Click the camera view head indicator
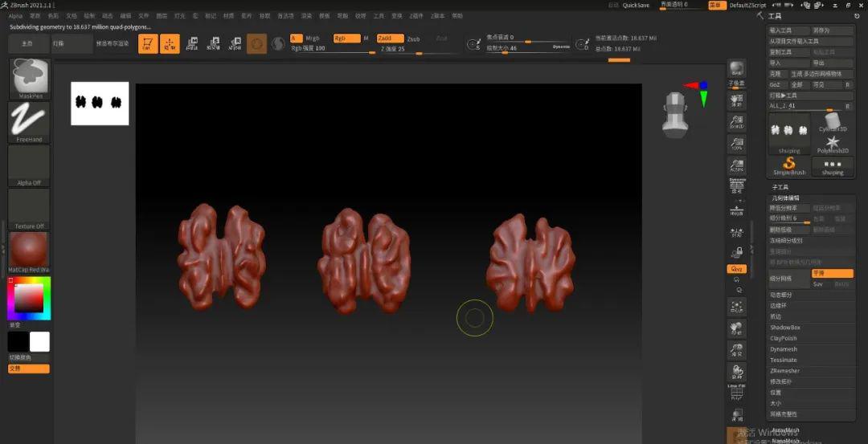This screenshot has width=868, height=444. click(675, 115)
